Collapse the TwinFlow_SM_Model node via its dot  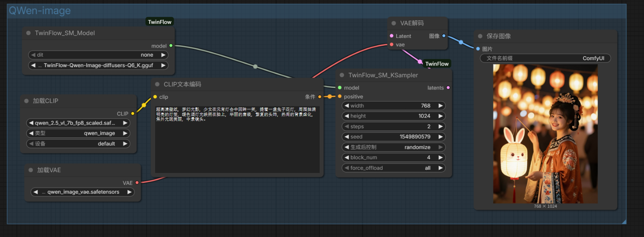tap(29, 33)
